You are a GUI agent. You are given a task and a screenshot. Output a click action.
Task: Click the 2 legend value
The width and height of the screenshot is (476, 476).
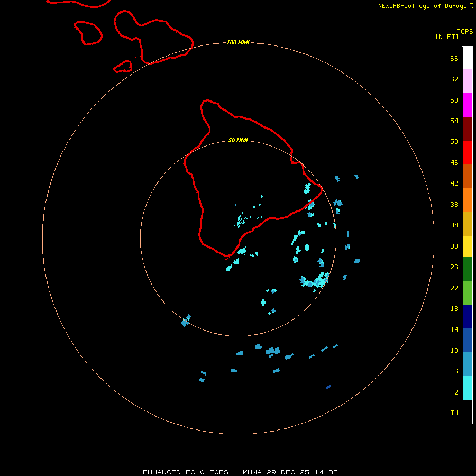click(x=456, y=392)
